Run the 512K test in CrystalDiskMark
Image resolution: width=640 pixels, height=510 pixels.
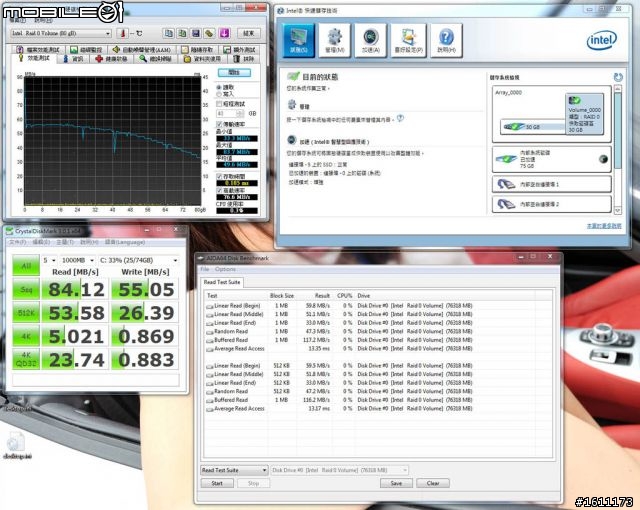pyautogui.click(x=26, y=313)
